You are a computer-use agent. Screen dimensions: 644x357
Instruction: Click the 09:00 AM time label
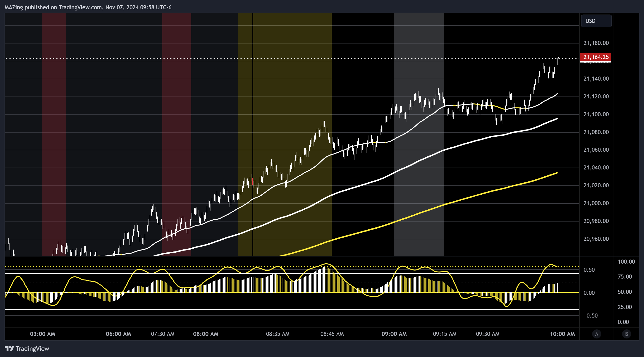click(394, 334)
